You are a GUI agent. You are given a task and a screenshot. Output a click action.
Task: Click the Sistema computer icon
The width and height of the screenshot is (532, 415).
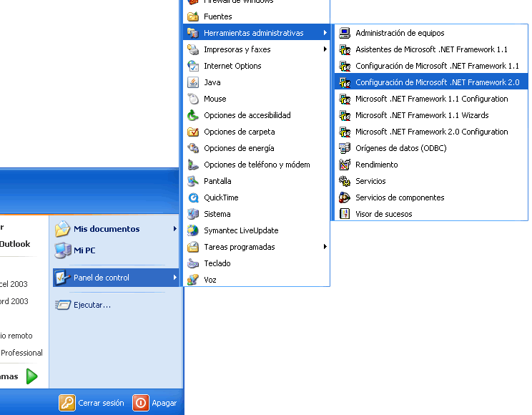[x=193, y=214]
